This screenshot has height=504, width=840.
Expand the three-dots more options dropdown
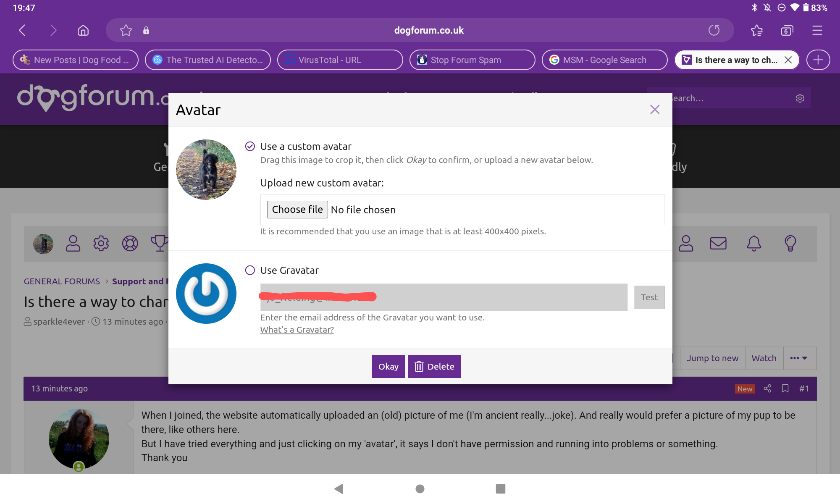pyautogui.click(x=799, y=358)
